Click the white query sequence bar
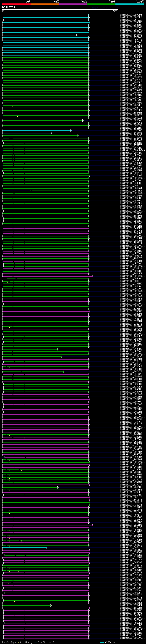The height and width of the screenshot is (644, 146). coord(60,10)
